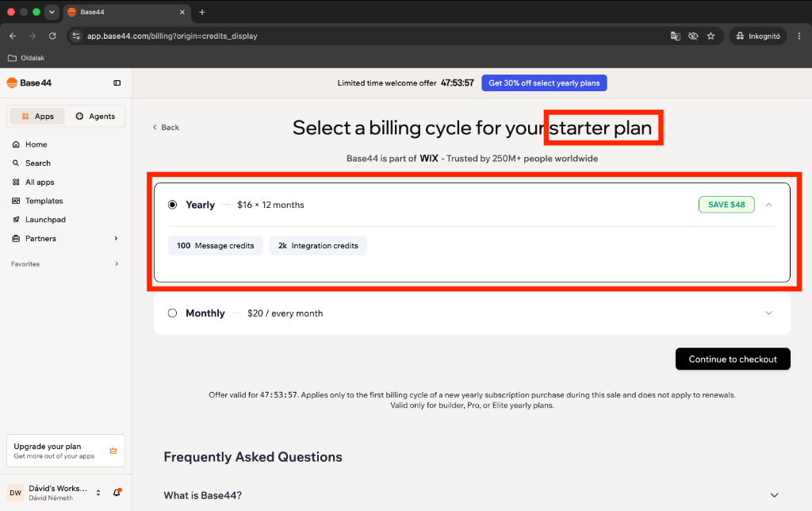Click Get 30% off select yearly plans
This screenshot has height=511, width=812.
click(x=544, y=83)
